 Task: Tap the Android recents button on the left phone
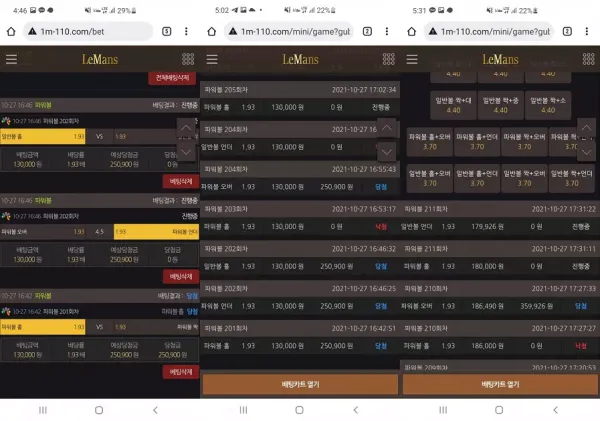(43, 410)
